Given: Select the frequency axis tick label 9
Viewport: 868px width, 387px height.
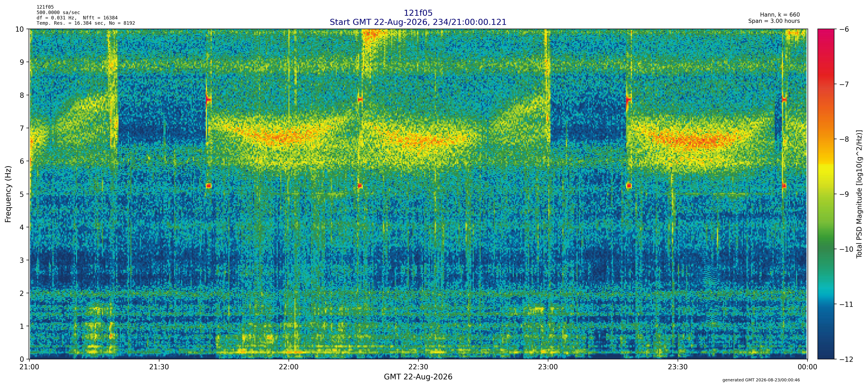Looking at the screenshot, I should 22,62.
